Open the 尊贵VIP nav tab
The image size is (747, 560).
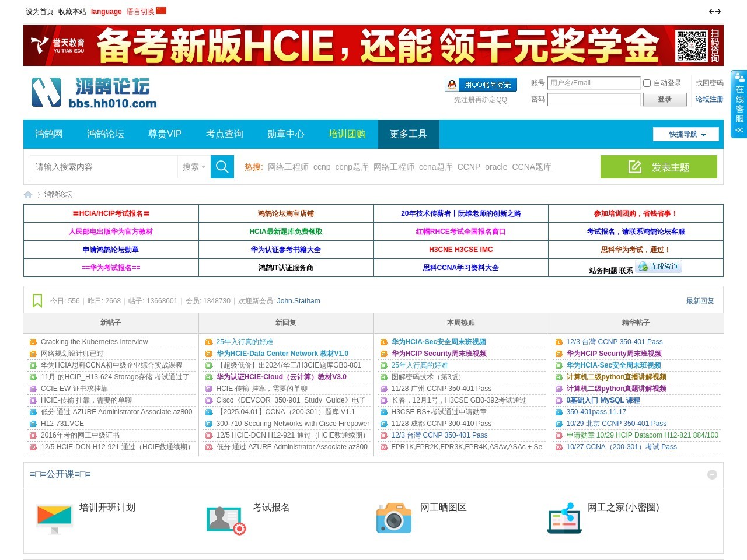(x=165, y=134)
